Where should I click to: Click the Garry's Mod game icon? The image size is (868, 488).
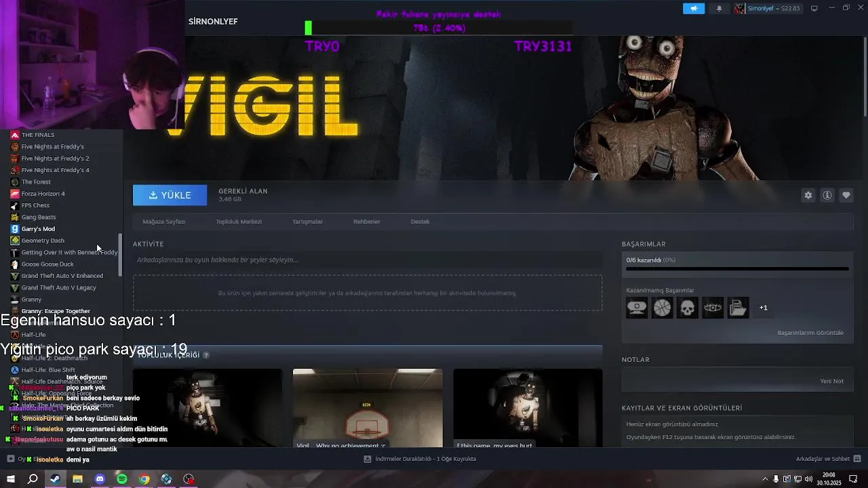click(15, 229)
